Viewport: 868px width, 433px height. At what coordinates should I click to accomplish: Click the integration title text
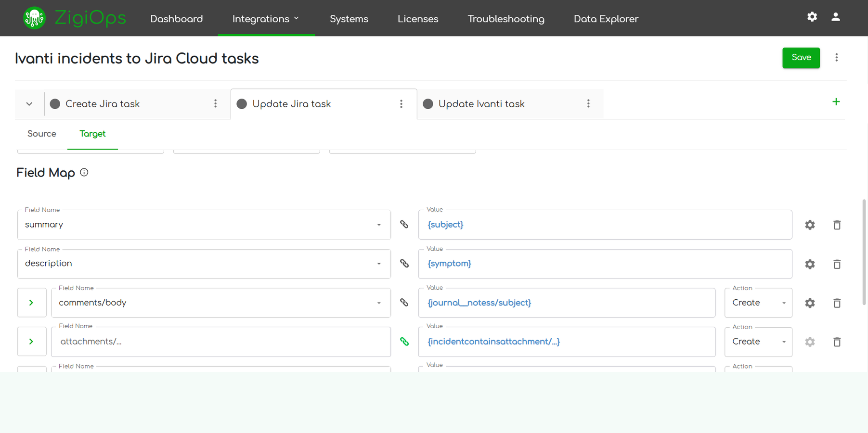coord(137,59)
